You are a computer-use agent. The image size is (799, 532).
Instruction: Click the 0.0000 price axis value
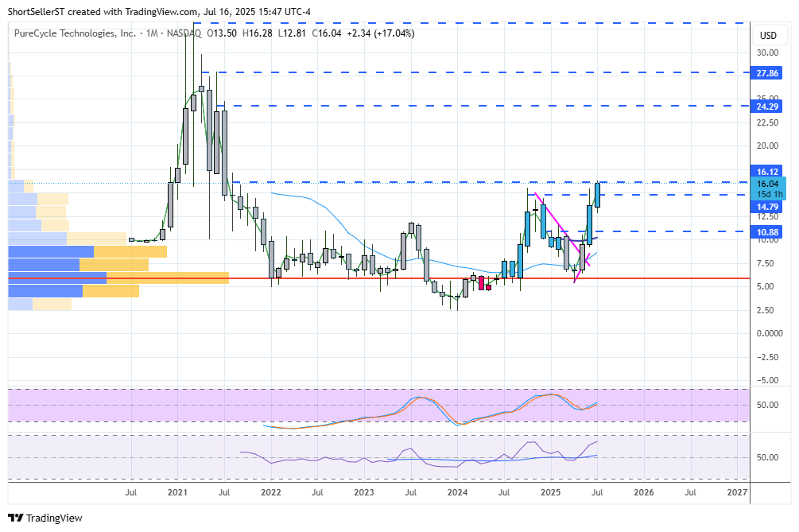tap(770, 333)
